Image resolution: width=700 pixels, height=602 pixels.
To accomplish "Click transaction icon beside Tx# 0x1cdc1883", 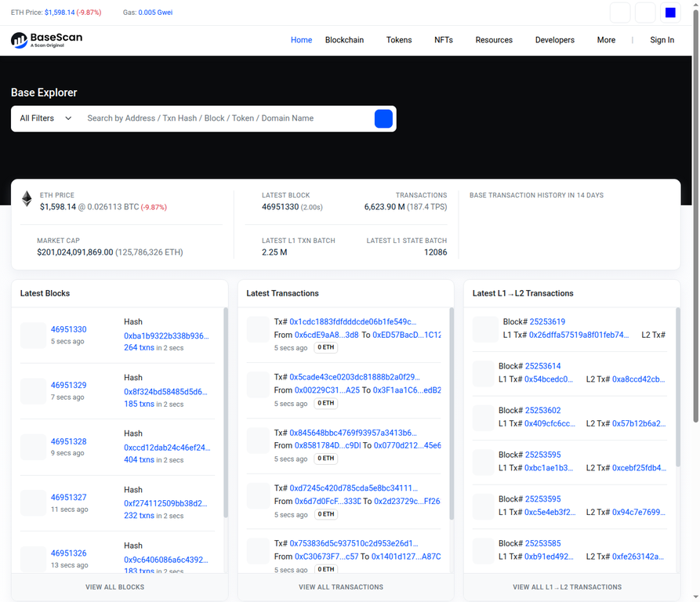I will [258, 329].
